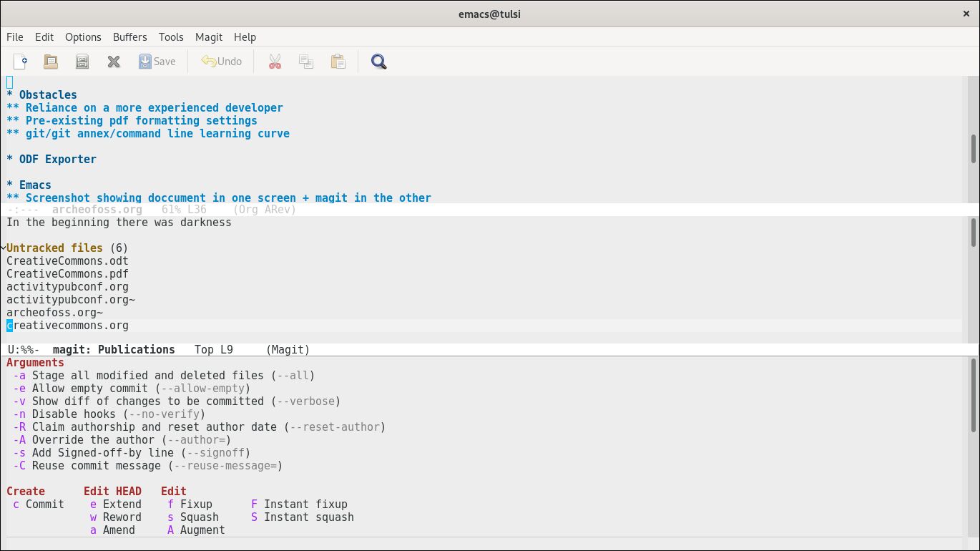Image resolution: width=980 pixels, height=551 pixels.
Task: Open a file with the folder icon
Action: pyautogui.click(x=51, y=62)
